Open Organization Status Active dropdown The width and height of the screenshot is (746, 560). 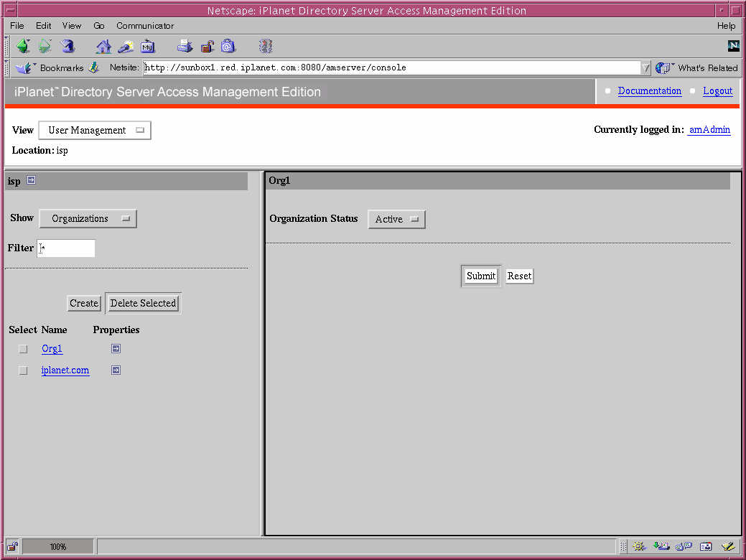(396, 219)
